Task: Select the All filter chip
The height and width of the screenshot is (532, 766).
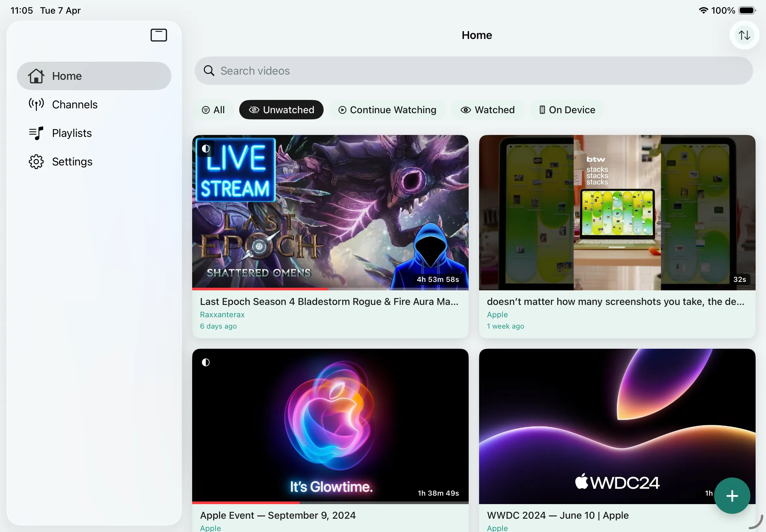Action: (213, 110)
